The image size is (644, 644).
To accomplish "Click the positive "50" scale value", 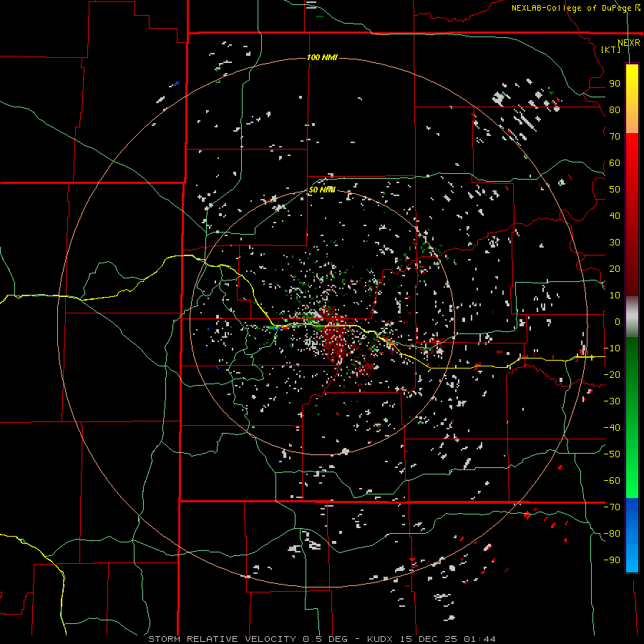I will click(x=615, y=190).
